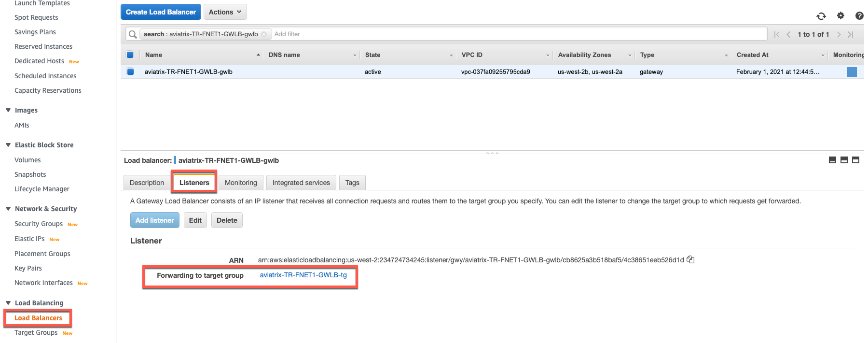Open Load Balancers in the sidebar
This screenshot has height=343, width=868.
pos(38,318)
